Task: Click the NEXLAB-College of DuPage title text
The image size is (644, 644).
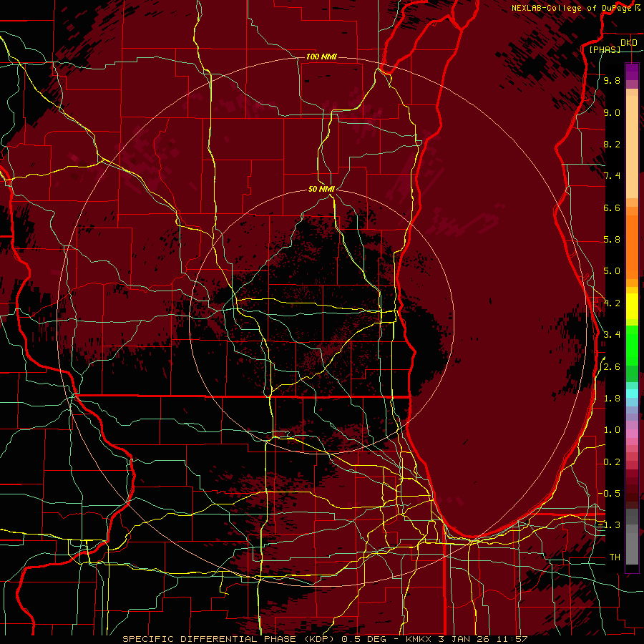Action: [x=572, y=8]
